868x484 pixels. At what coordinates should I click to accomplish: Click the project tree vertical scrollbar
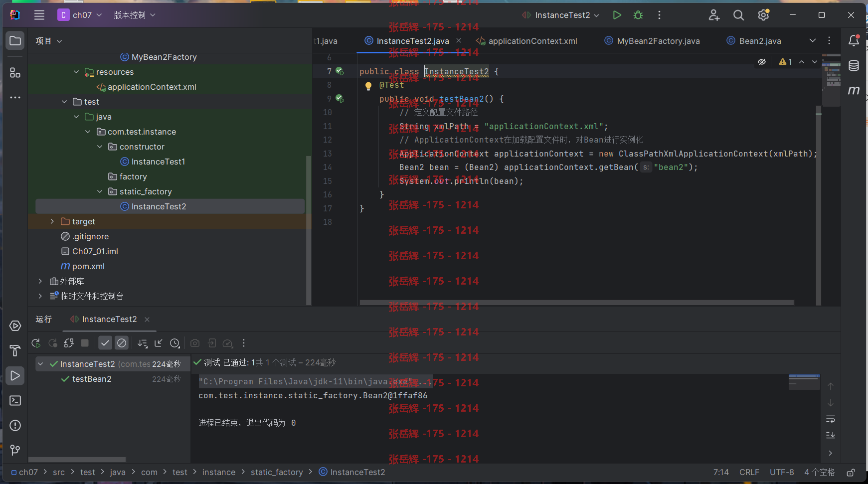(308, 229)
